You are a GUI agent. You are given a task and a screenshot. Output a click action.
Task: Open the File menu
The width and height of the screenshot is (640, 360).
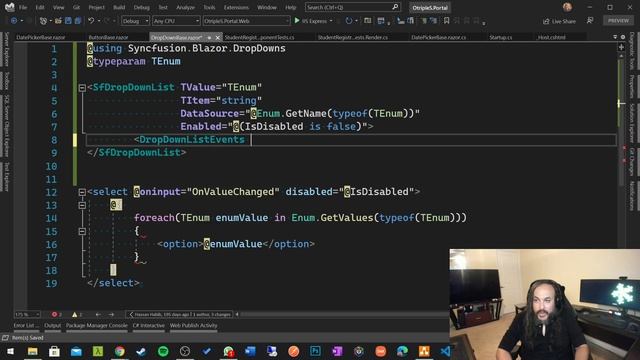click(23, 7)
